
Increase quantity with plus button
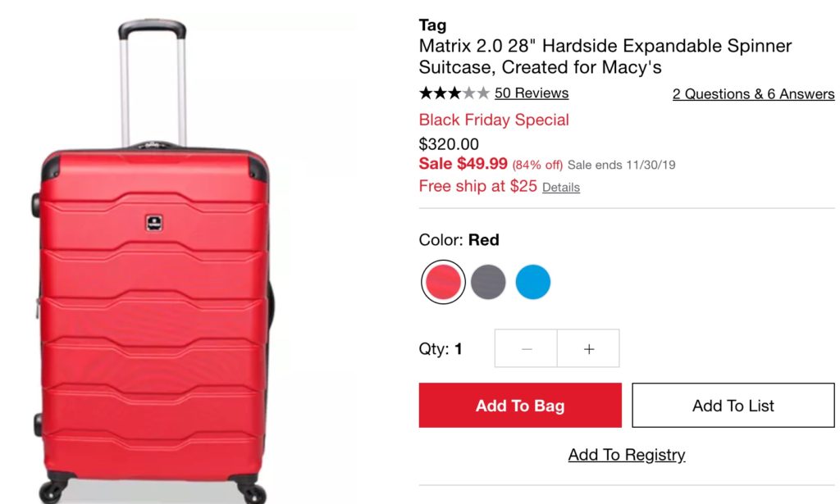coord(589,349)
